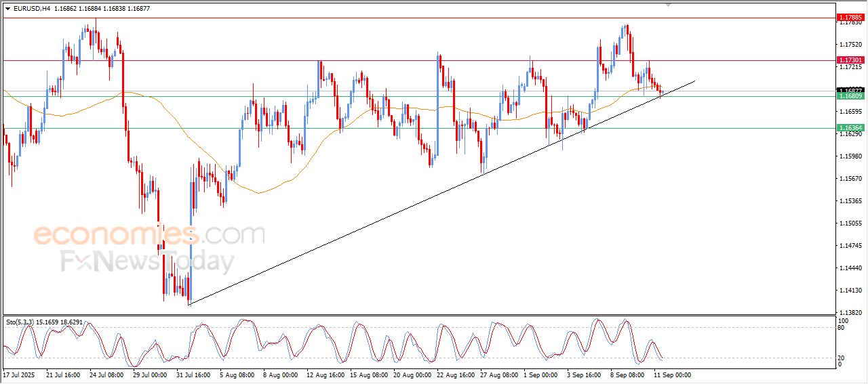Click the 17 Jul 2025 date label

[x=18, y=375]
